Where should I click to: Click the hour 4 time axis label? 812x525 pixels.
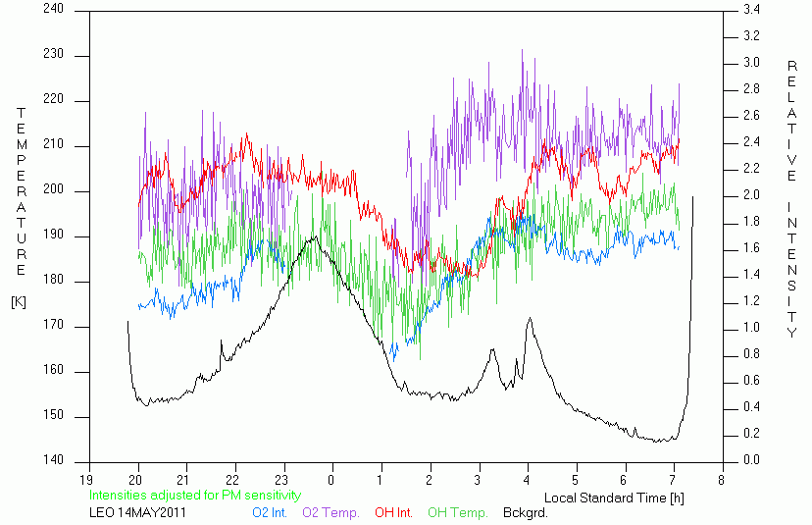pos(527,480)
